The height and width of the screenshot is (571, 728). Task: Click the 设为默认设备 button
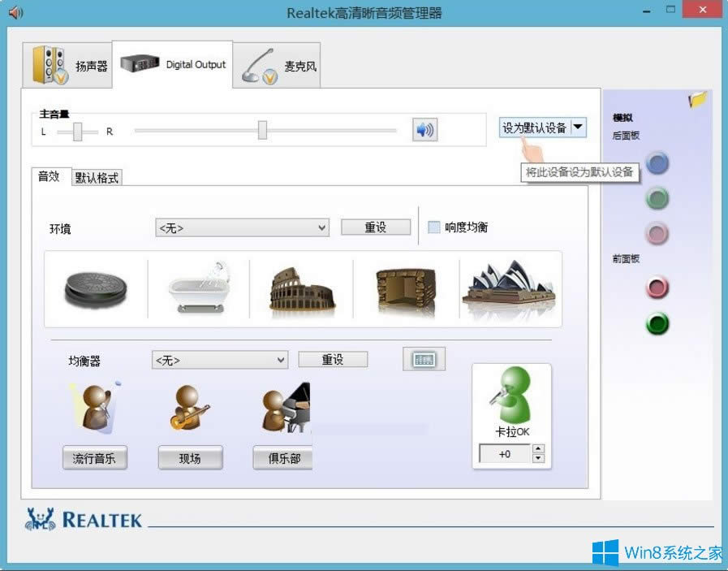[x=535, y=128]
